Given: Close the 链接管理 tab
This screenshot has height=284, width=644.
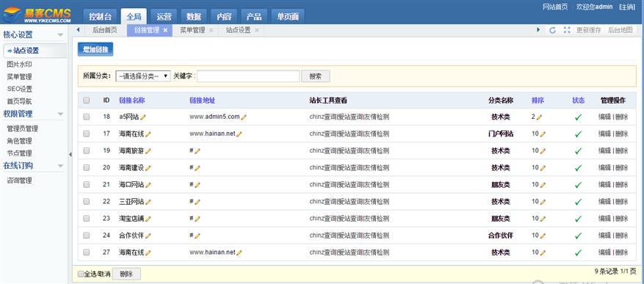Looking at the screenshot, I should (165, 30).
